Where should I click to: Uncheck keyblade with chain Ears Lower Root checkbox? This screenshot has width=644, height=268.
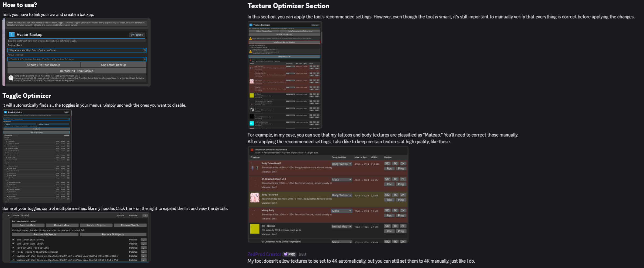click(x=13, y=256)
